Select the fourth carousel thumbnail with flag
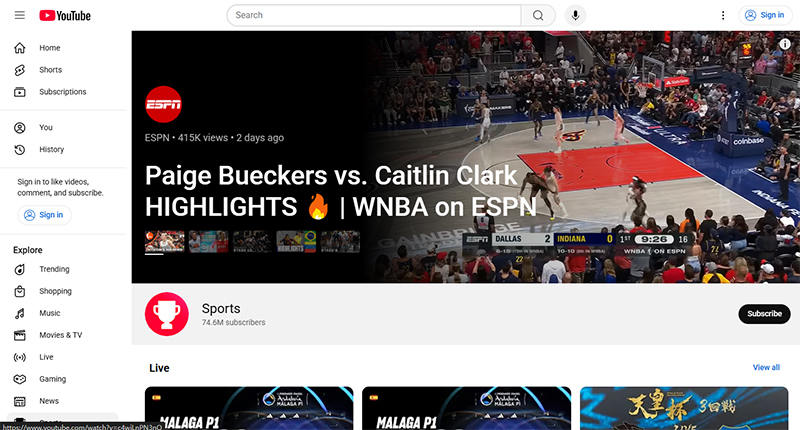The width and height of the screenshot is (800, 430). pyautogui.click(x=296, y=242)
